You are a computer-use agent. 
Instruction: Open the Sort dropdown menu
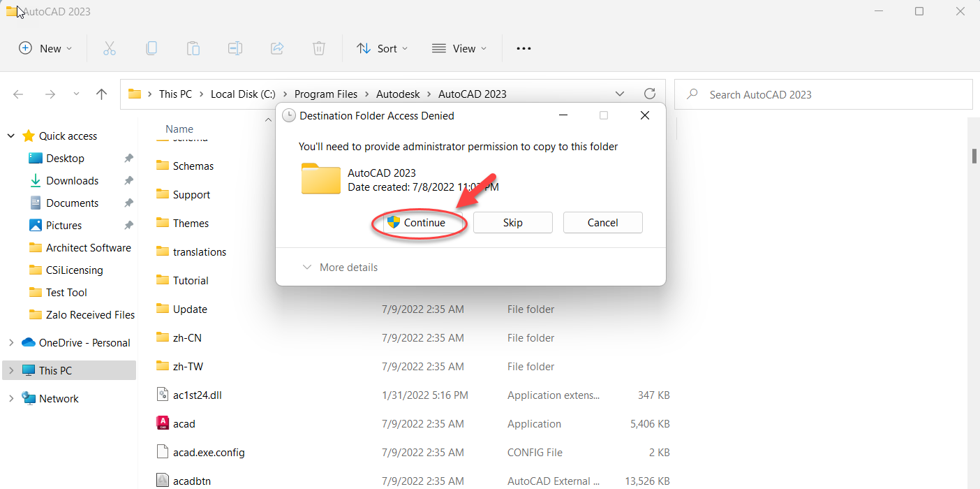click(x=382, y=48)
